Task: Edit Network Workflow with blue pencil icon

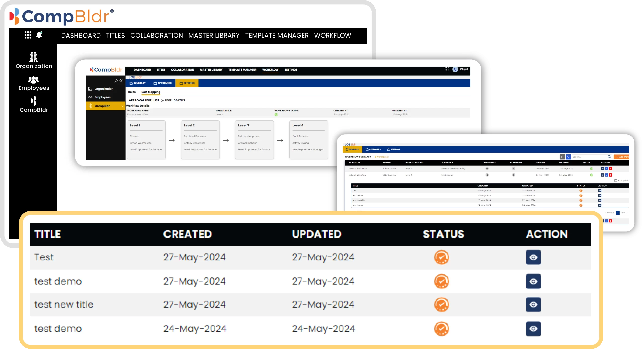Action: [x=607, y=175]
